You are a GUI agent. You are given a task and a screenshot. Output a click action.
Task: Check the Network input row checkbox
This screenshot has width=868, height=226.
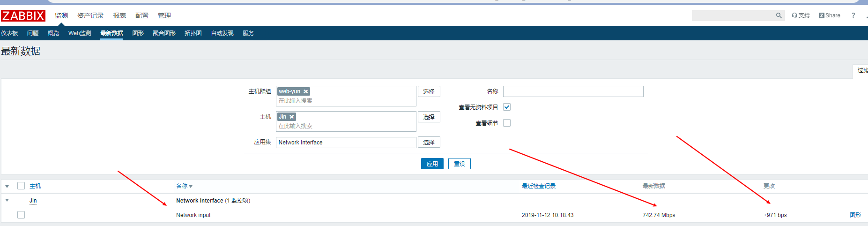(x=21, y=215)
